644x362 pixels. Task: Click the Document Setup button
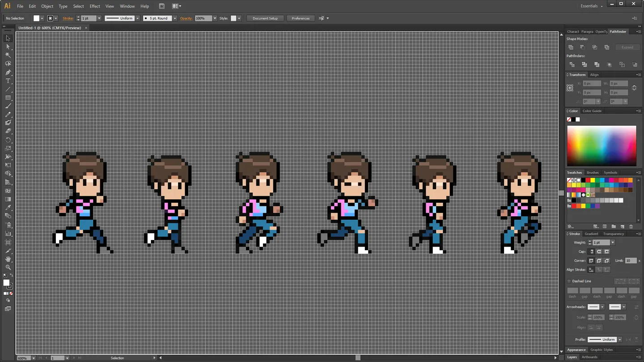[x=265, y=18]
